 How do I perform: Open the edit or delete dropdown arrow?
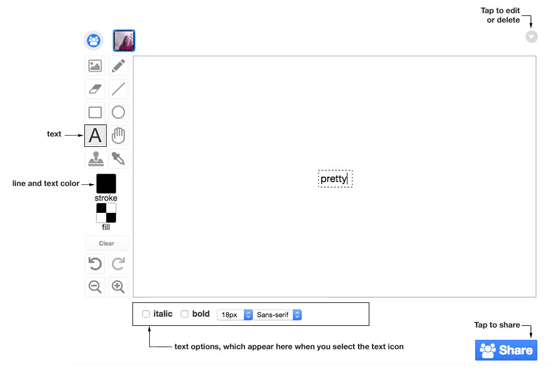coord(531,37)
